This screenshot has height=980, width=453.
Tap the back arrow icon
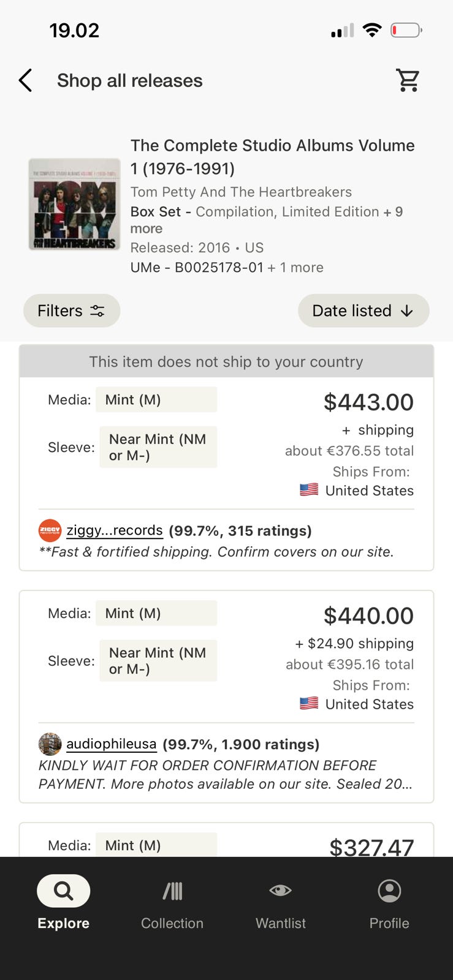(25, 80)
